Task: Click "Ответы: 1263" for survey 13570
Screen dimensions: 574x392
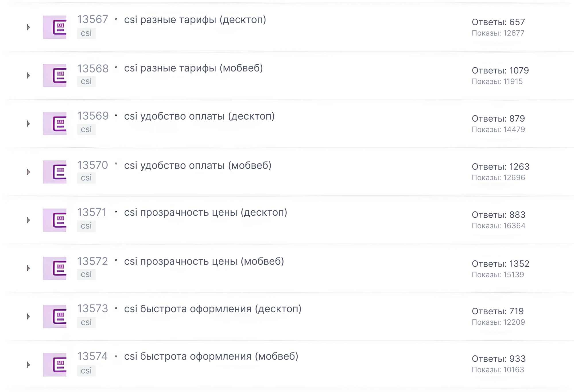Action: (501, 167)
